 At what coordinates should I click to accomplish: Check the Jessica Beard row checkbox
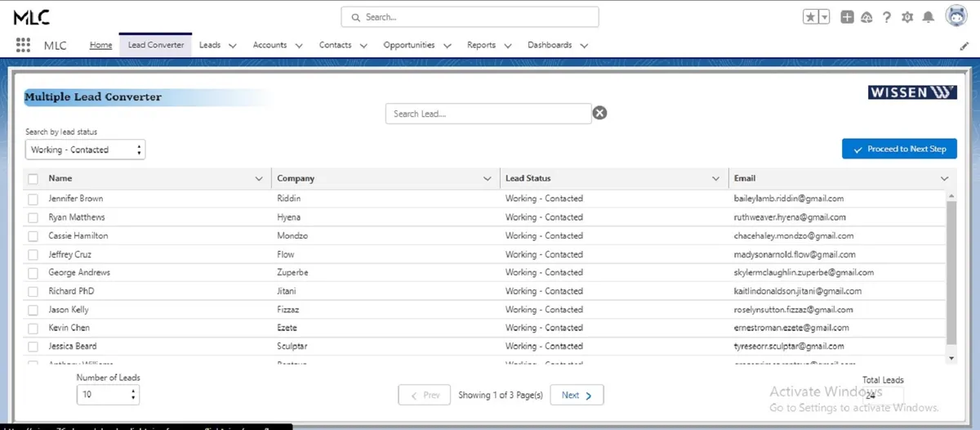[x=33, y=347]
